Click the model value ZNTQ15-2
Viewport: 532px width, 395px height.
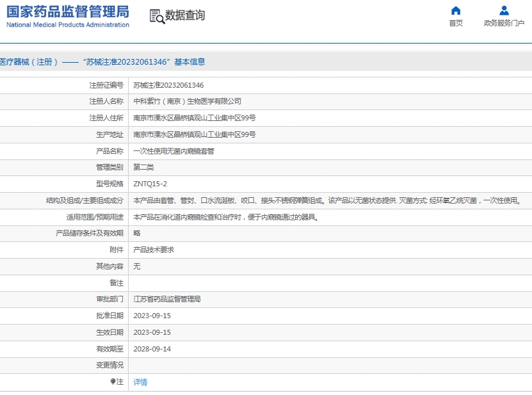click(150, 184)
